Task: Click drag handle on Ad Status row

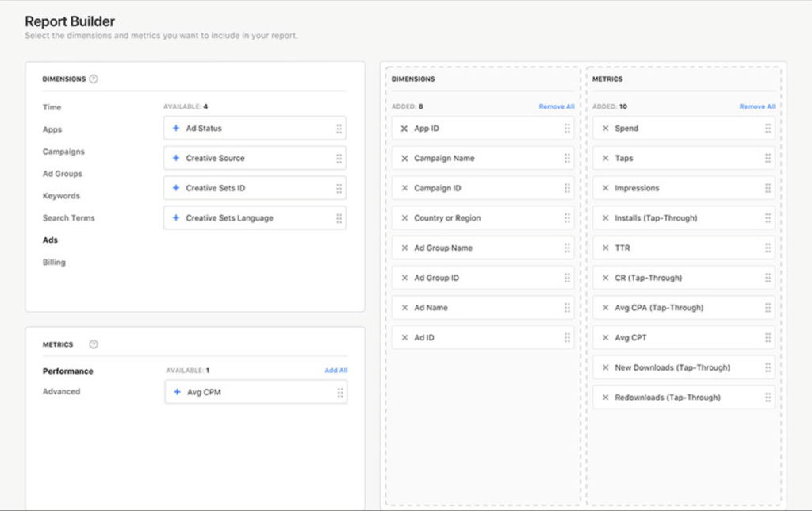Action: [339, 129]
